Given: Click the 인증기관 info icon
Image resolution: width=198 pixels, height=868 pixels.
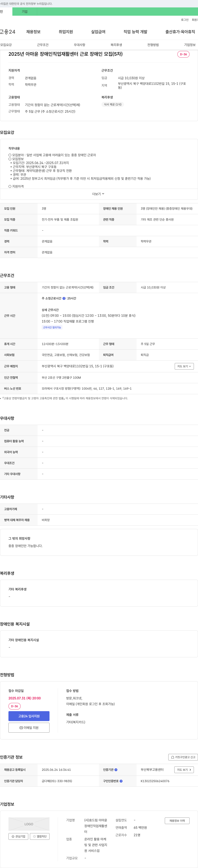Looking at the screenshot, I should point(116,770).
